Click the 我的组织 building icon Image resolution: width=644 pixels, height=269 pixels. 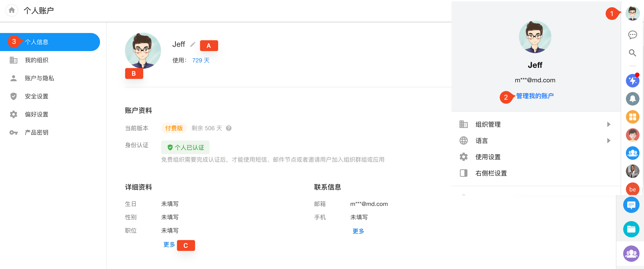pyautogui.click(x=14, y=60)
